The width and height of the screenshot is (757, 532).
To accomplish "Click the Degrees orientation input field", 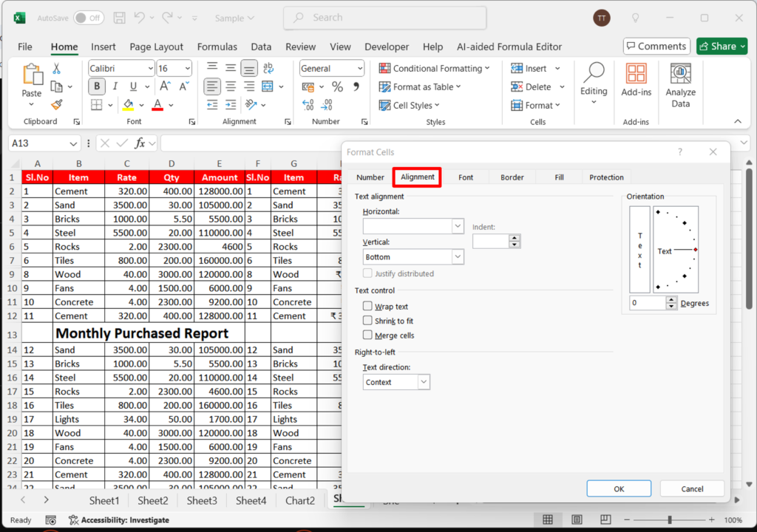I will click(648, 303).
